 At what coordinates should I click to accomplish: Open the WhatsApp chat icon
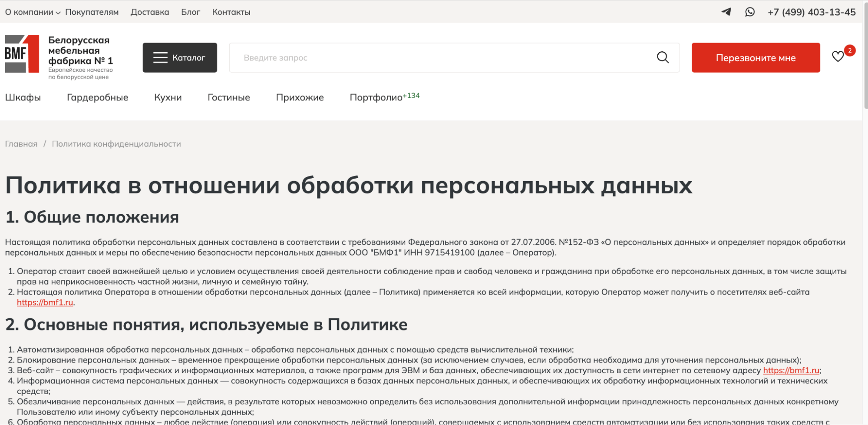[x=750, y=12]
